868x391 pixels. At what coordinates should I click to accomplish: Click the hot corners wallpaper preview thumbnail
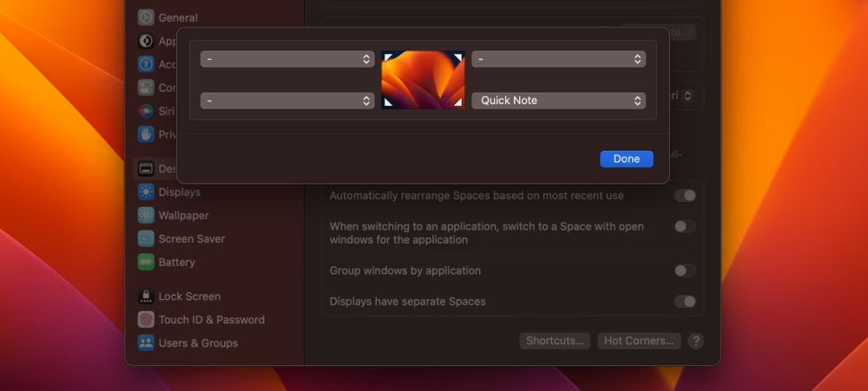click(x=423, y=80)
